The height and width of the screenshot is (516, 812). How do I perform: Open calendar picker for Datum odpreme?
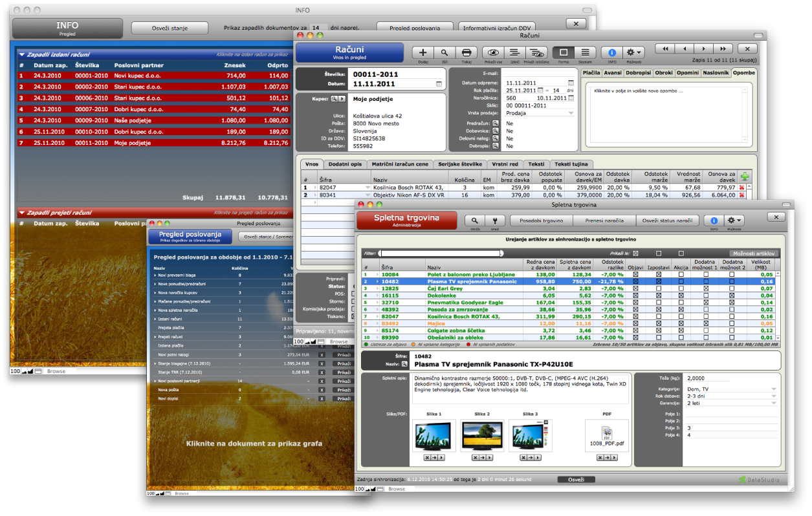click(x=571, y=83)
